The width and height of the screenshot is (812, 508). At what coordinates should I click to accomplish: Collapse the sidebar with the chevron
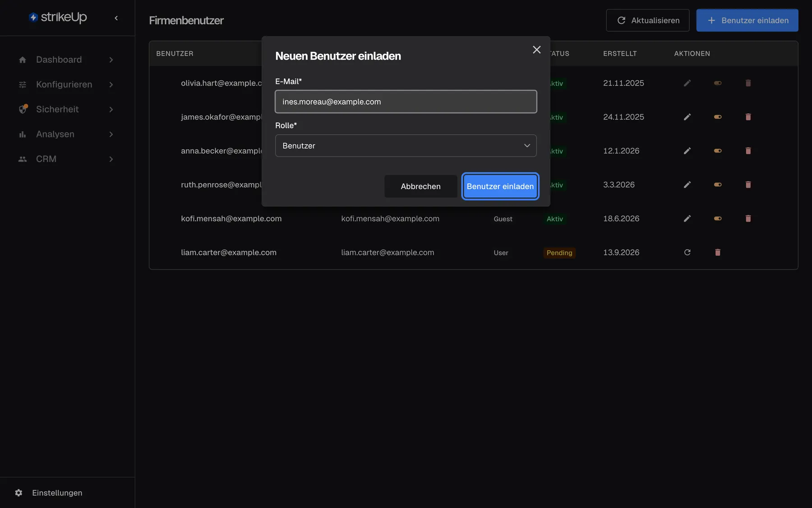pos(116,18)
